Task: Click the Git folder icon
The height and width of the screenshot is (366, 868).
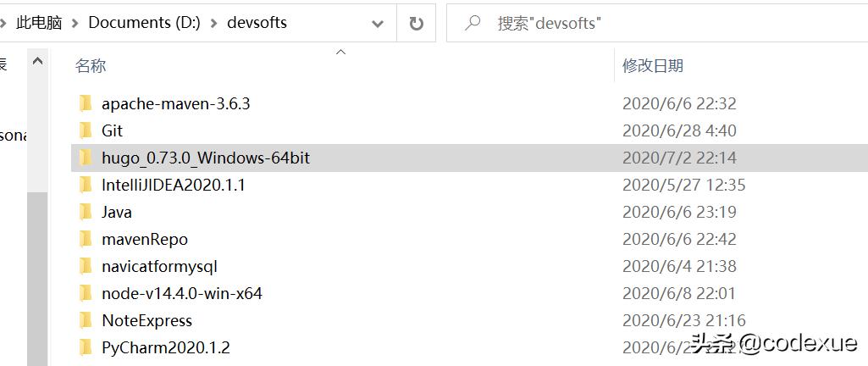Action: click(x=85, y=130)
